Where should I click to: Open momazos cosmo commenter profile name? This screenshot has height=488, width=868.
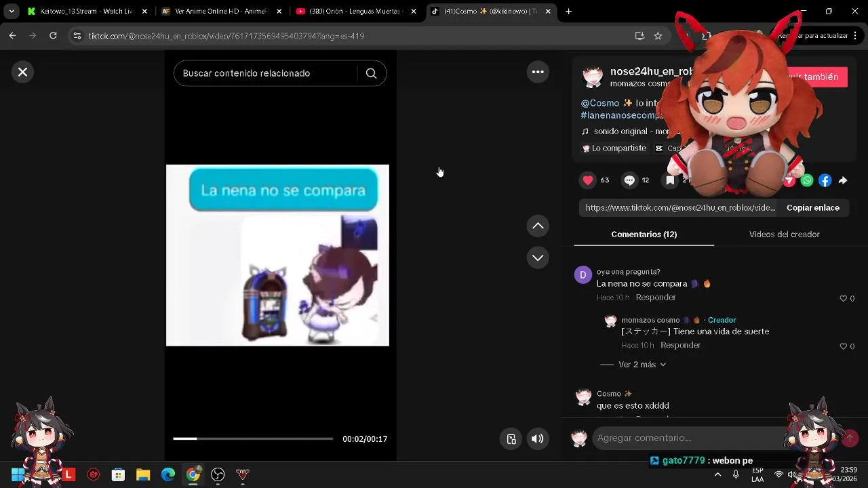coord(650,320)
